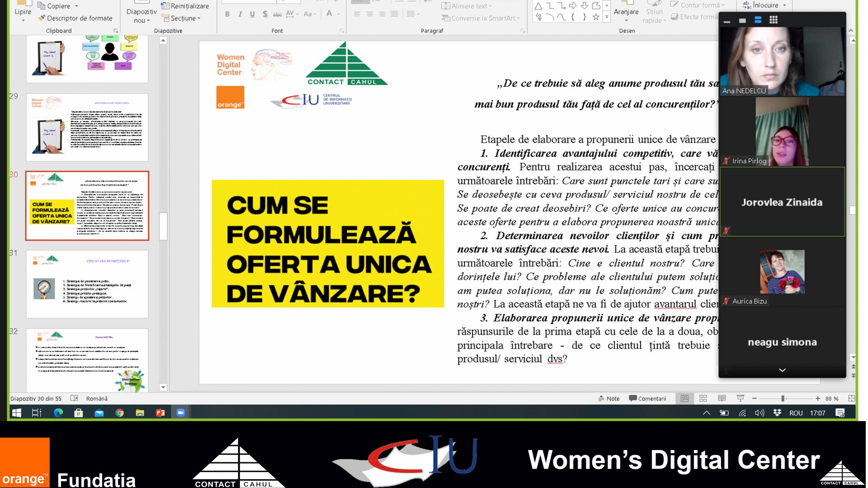Expand more participants in Zoom panel
Viewport: 868px width, 488px height.
click(782, 370)
